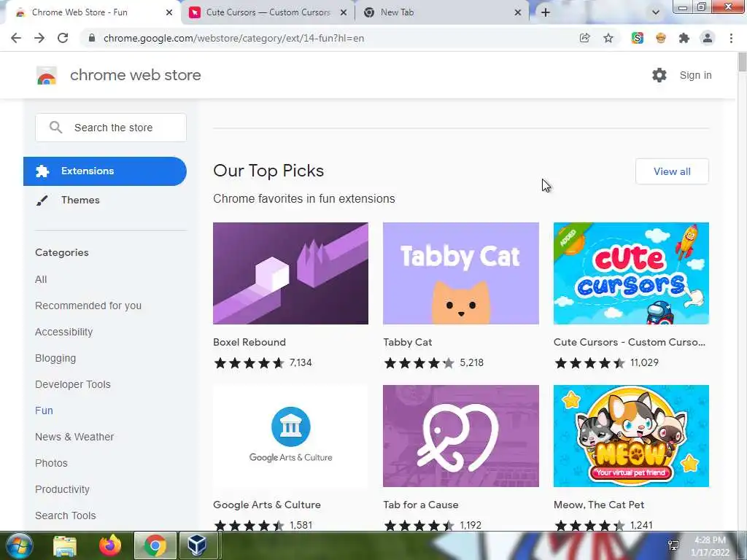Click the Boxel Rebound title text
The width and height of the screenshot is (747, 560).
(x=249, y=342)
